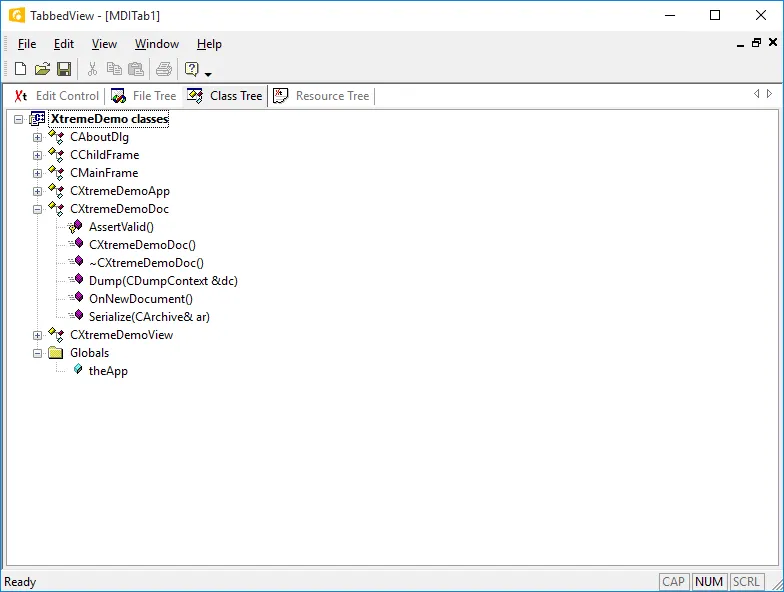Image resolution: width=784 pixels, height=592 pixels.
Task: Click the CXtremeDemoView class icon
Action: click(x=56, y=335)
